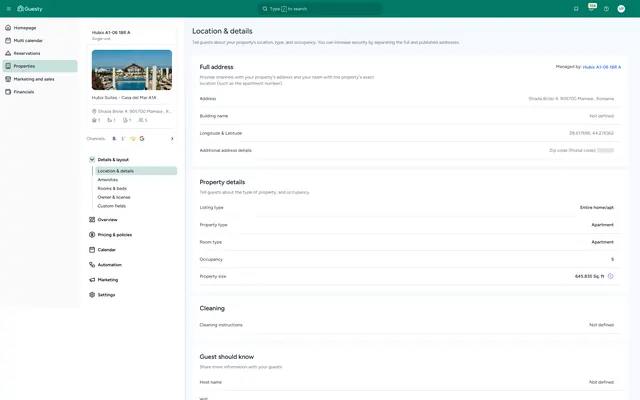Click the Cleaning instructions row
The height and width of the screenshot is (400, 640).
click(409, 325)
